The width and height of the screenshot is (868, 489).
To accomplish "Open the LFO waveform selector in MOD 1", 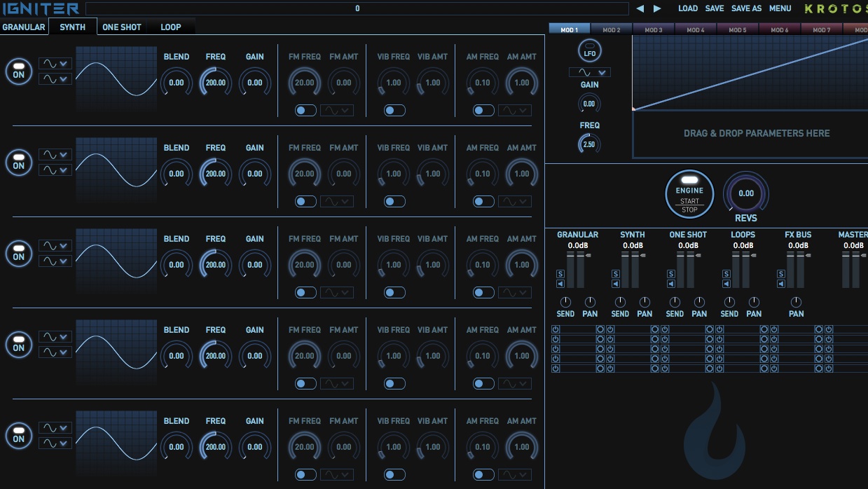I will 589,71.
